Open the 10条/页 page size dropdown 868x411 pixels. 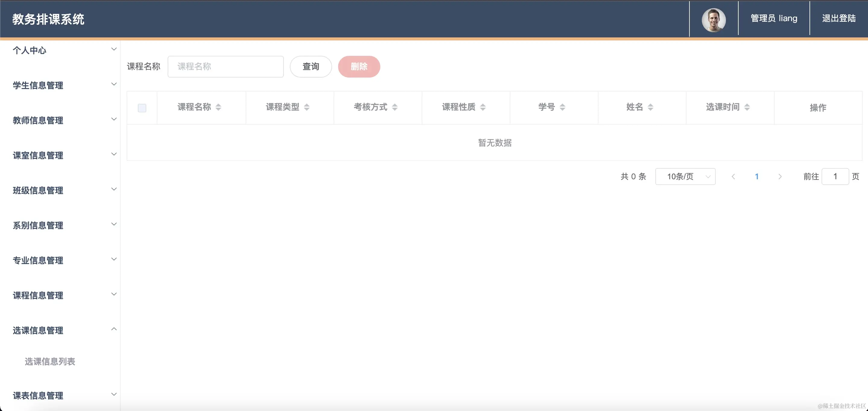pyautogui.click(x=685, y=177)
